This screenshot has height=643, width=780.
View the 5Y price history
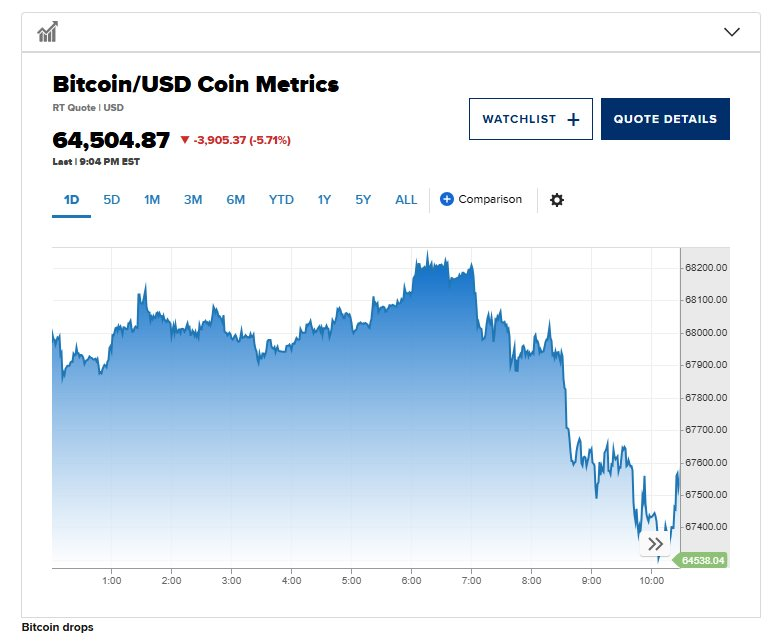point(362,200)
